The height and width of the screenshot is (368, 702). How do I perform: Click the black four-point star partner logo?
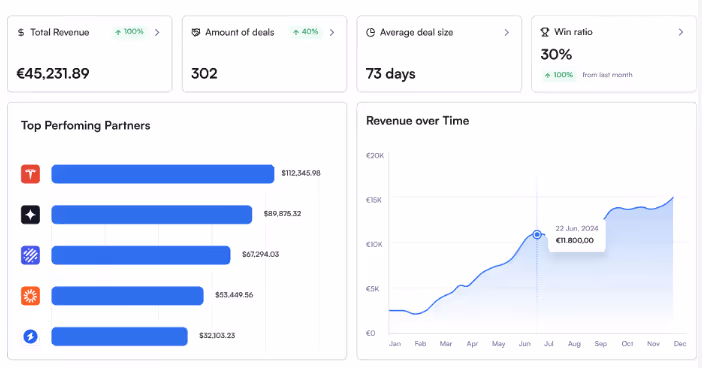tap(30, 214)
